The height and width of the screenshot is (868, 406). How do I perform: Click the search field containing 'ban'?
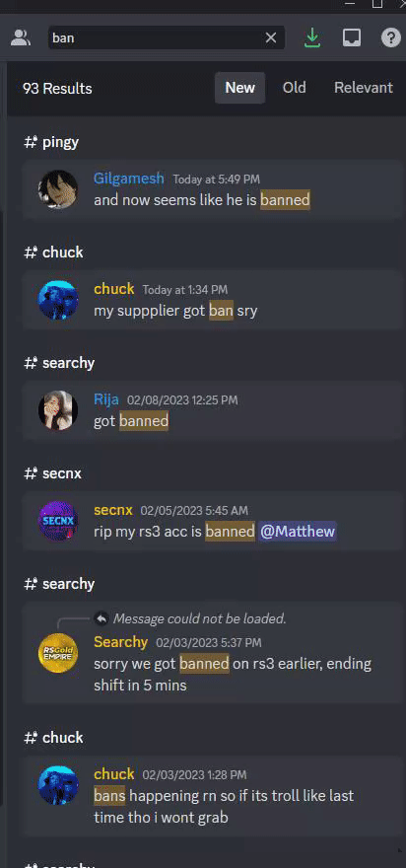click(x=156, y=37)
